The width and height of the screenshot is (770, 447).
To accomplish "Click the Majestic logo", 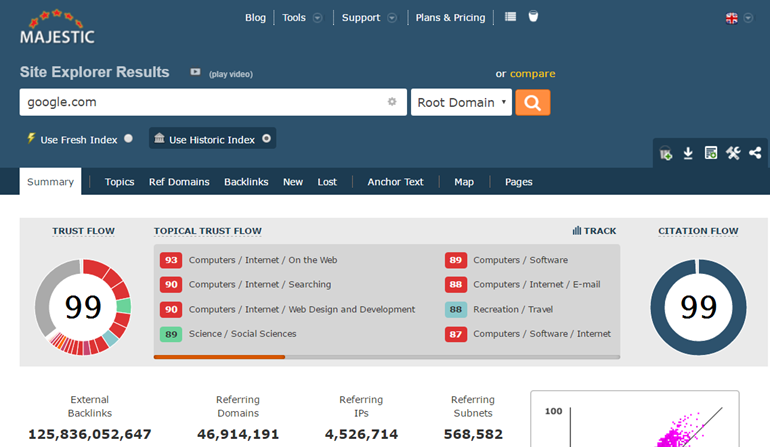I will (x=57, y=27).
